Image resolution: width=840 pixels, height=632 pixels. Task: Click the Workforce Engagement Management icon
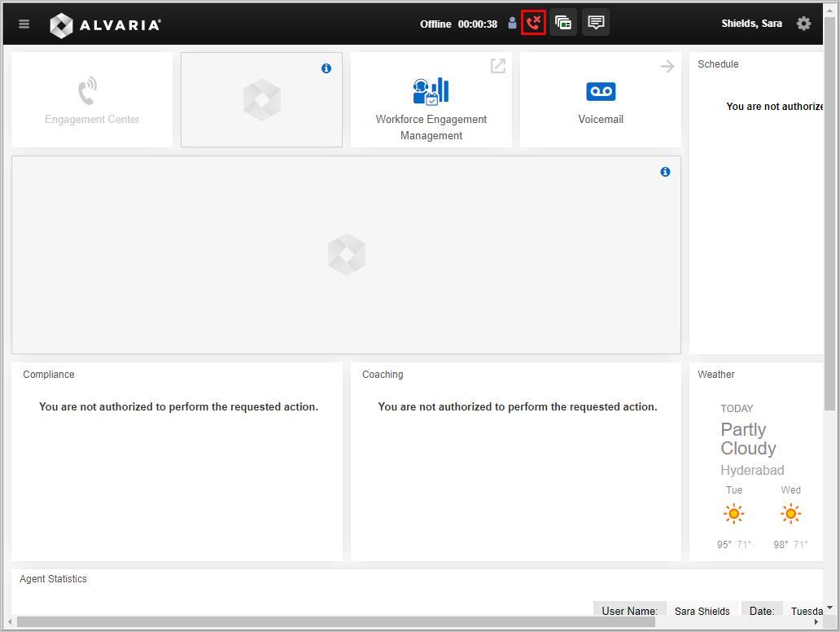tap(431, 90)
